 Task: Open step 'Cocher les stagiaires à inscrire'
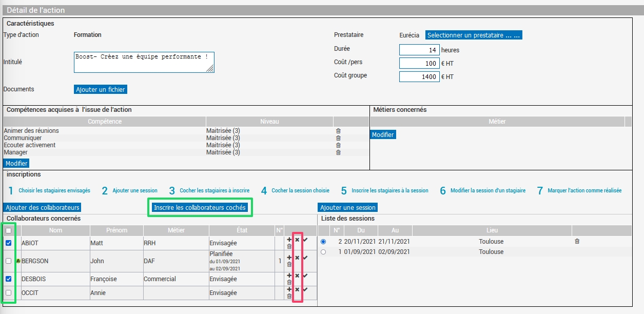214,190
